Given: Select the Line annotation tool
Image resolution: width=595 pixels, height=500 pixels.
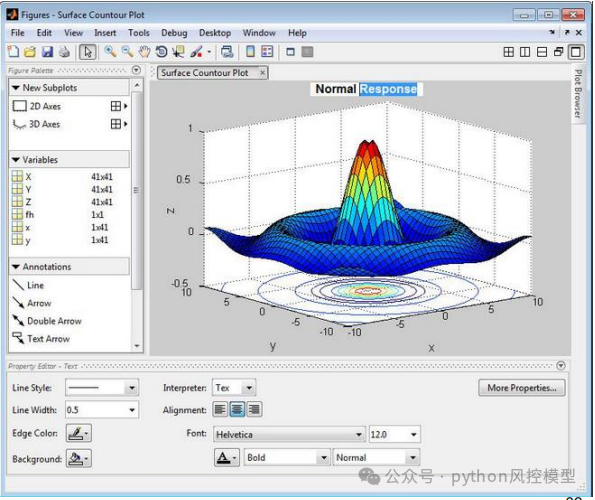Looking at the screenshot, I should 28,285.
